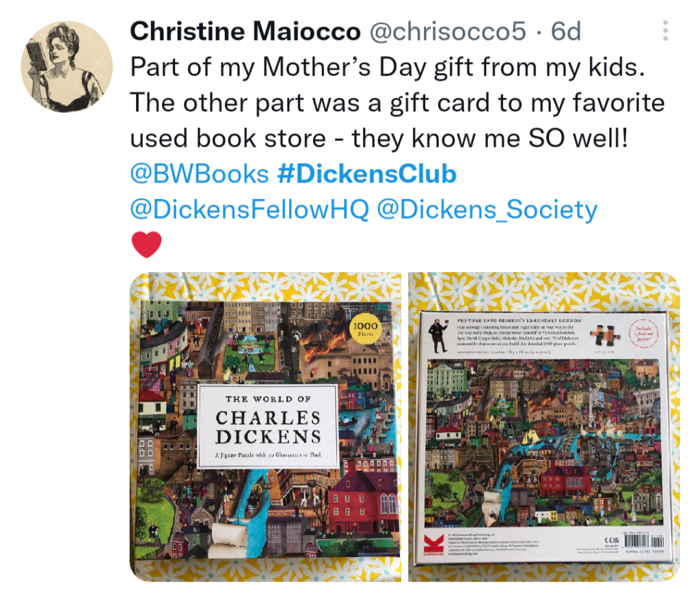Open the 6d timestamp link
Viewport: 700px width, 596px height.
(565, 31)
